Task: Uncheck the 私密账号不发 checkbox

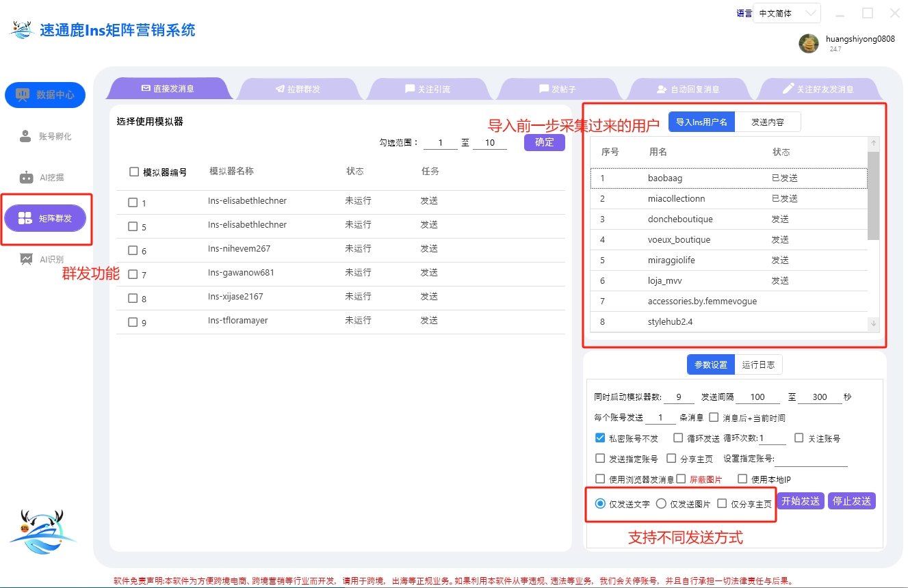Action: [x=600, y=438]
